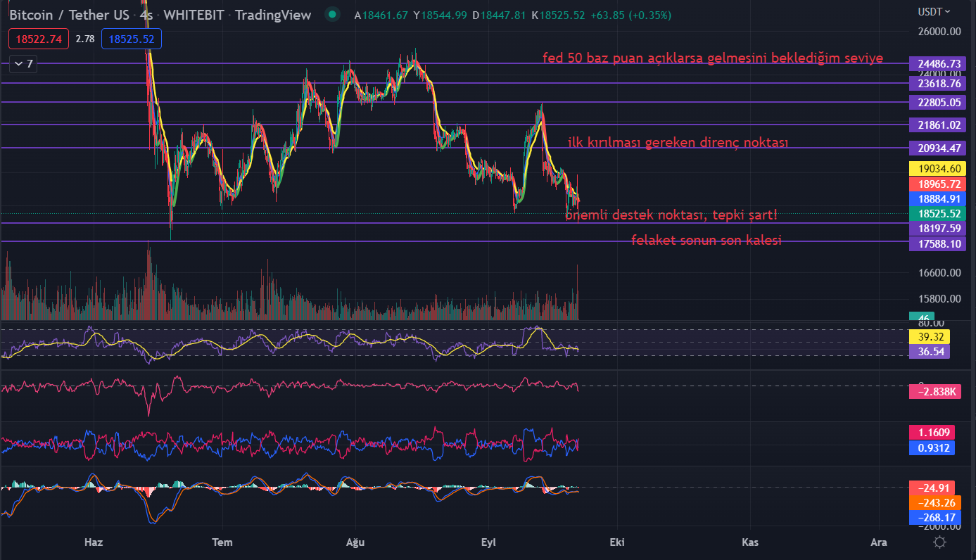Click the 1.1609 indicator value label
The width and height of the screenshot is (976, 560).
(932, 432)
